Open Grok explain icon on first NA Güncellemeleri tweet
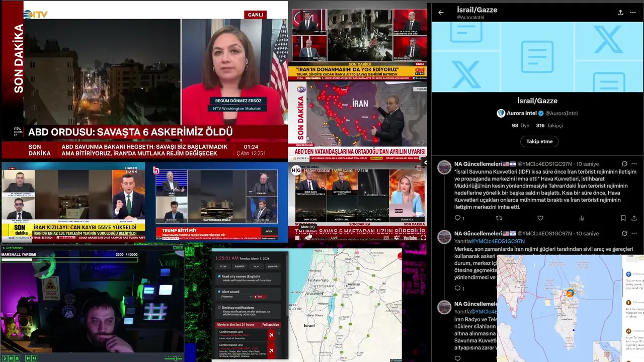 (x=624, y=164)
